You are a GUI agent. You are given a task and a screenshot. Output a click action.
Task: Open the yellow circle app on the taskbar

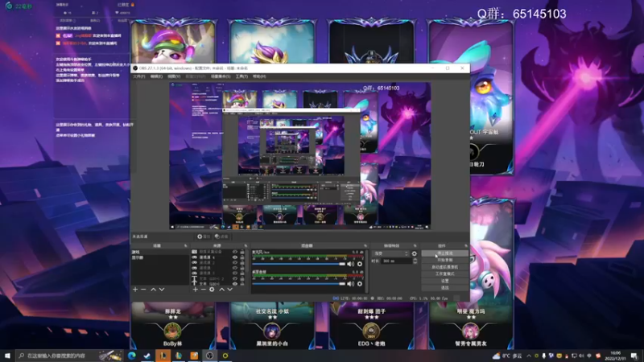pos(225,356)
